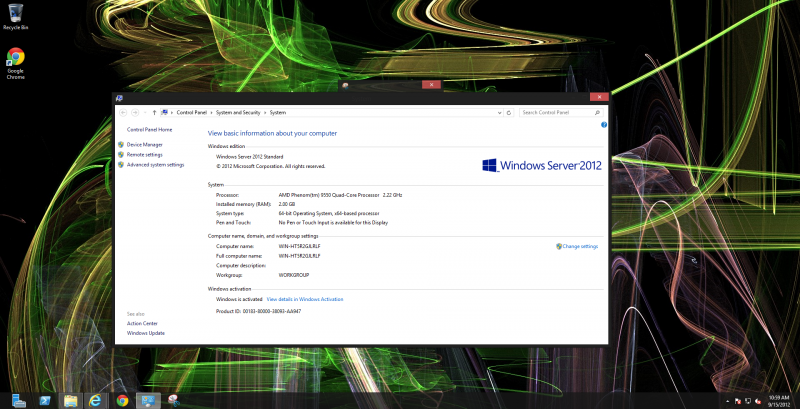
Task: Click the forward arrow in System window
Action: 135,112
